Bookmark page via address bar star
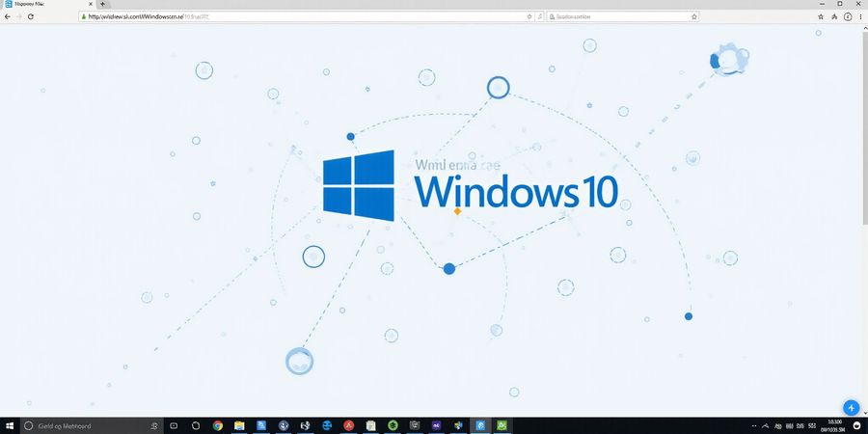This screenshot has height=434, width=868. click(x=529, y=16)
